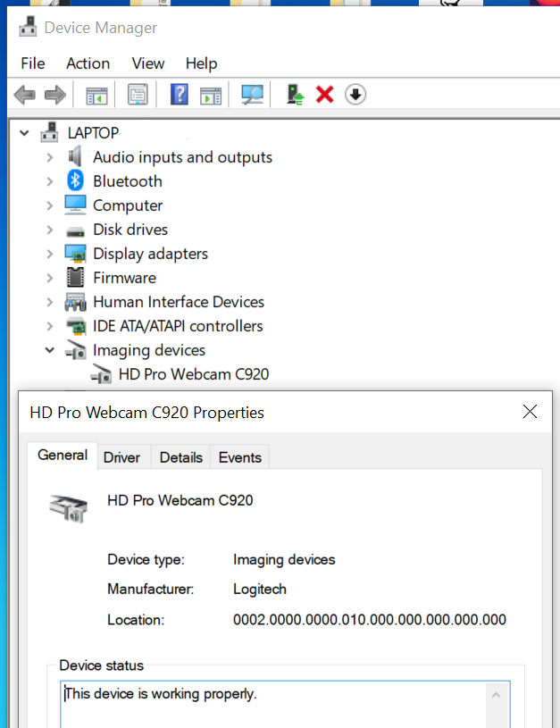Select the Display adapters icon
The width and height of the screenshot is (560, 728).
point(75,253)
